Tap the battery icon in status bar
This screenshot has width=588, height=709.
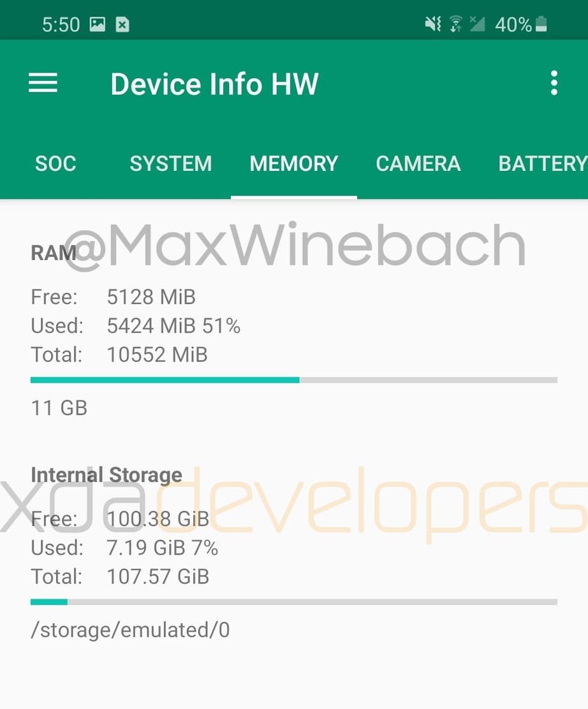541,24
